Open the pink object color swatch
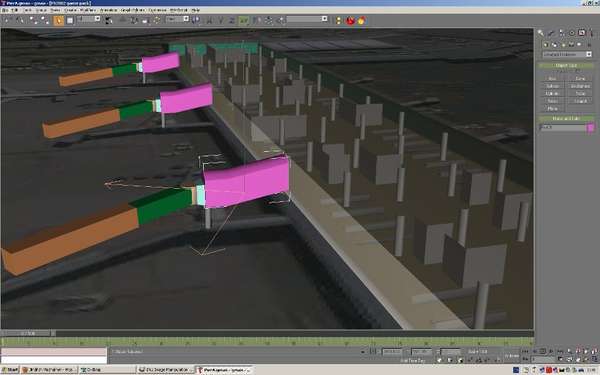The image size is (600, 375). click(x=590, y=127)
